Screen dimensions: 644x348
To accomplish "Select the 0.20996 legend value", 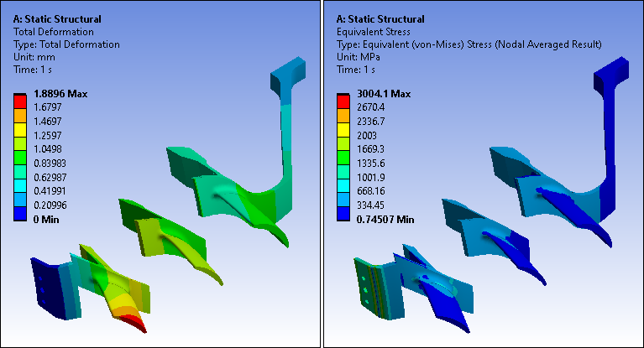I will [50, 205].
